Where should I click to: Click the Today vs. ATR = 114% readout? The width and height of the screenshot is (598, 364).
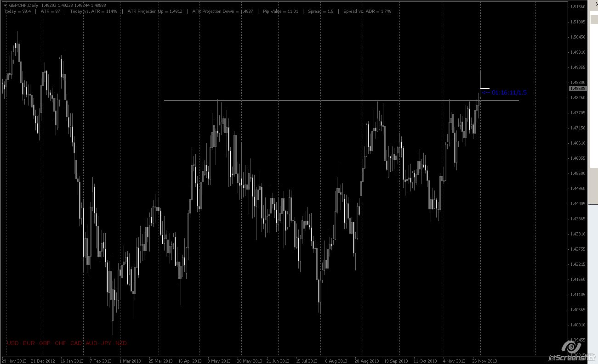coord(94,11)
